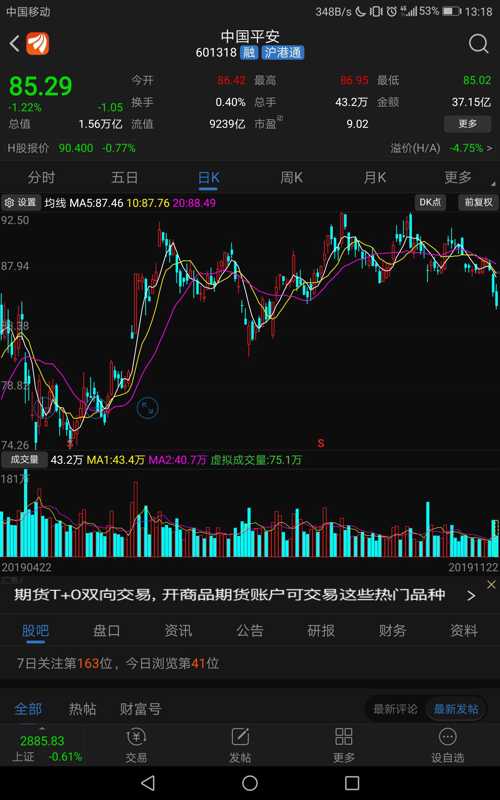Open 溢价(H/A) details arrow
This screenshot has width=500, height=800.
(x=490, y=148)
